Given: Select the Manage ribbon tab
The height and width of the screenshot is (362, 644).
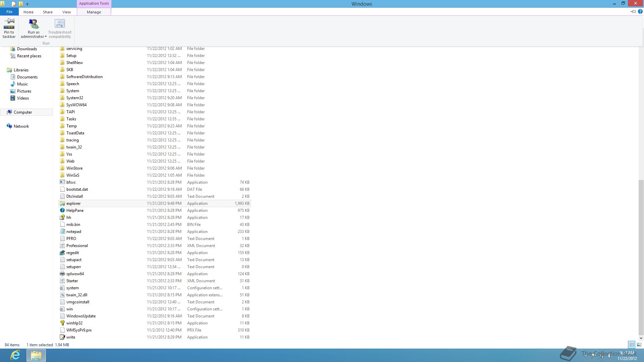Looking at the screenshot, I should 94,12.
